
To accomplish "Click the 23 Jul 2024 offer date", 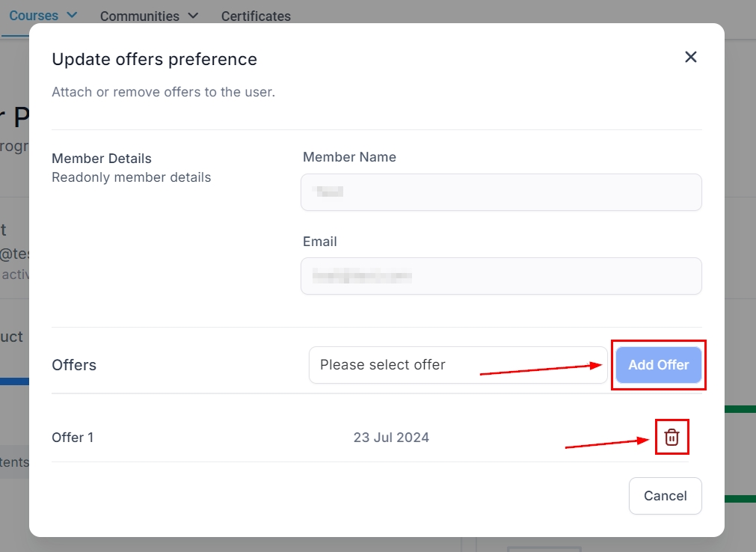I will pyautogui.click(x=391, y=438).
